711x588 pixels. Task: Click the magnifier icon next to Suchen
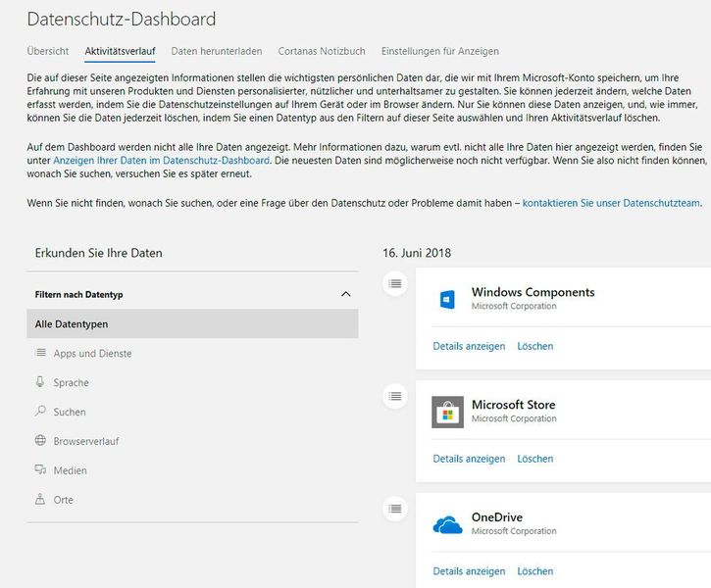(x=40, y=411)
